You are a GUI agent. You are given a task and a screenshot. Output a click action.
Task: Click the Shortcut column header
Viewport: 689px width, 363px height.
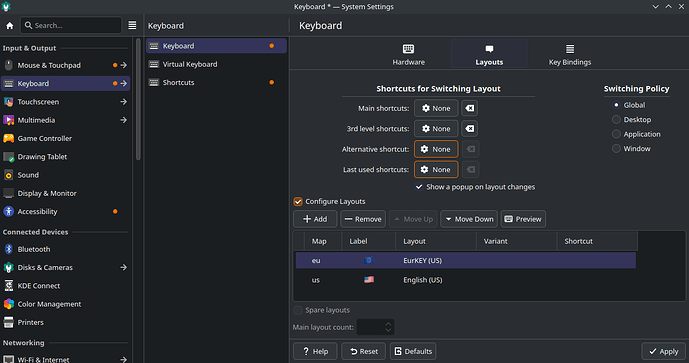click(x=597, y=241)
